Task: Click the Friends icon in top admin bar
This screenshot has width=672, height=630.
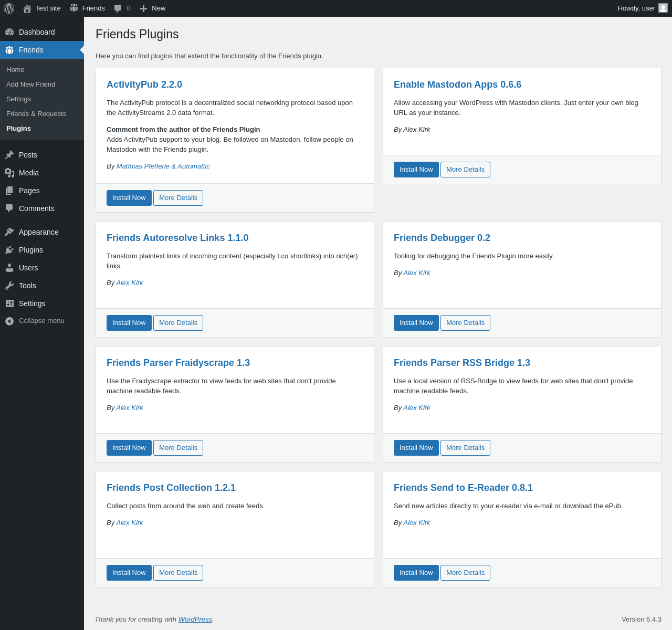Action: (74, 8)
